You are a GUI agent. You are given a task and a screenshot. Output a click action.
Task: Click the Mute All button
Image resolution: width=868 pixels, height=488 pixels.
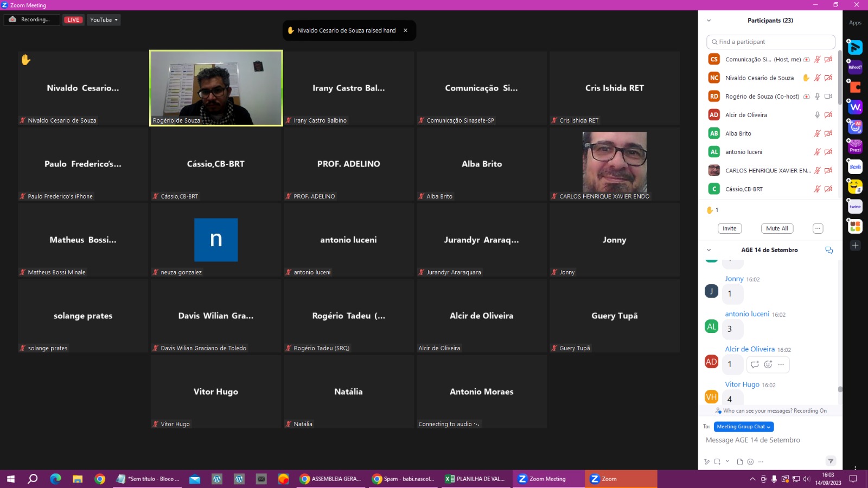tap(777, 228)
